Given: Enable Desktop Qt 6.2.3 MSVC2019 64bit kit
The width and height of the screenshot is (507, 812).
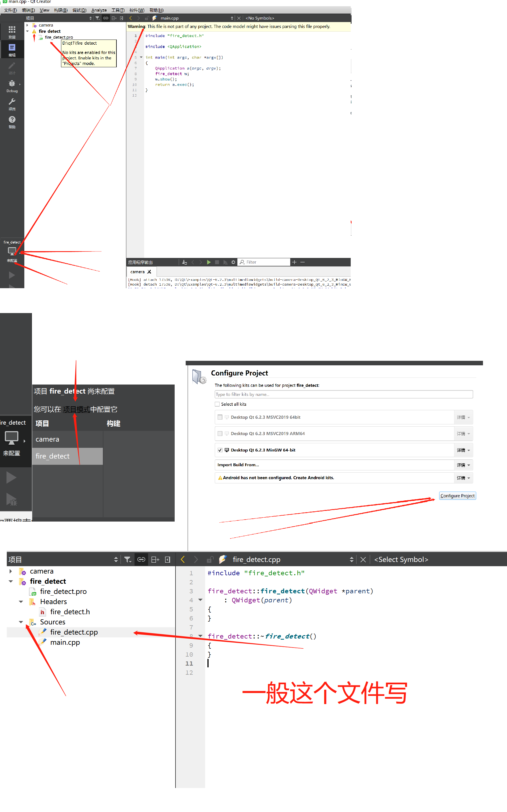Looking at the screenshot, I should tap(220, 417).
